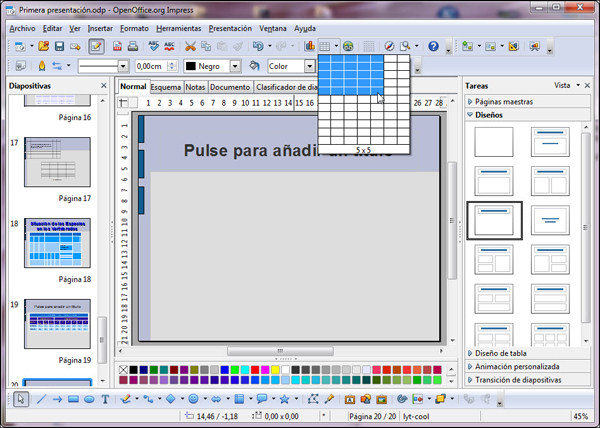The image size is (600, 428).
Task: Open the Hyperlink globe icon
Action: (348, 47)
